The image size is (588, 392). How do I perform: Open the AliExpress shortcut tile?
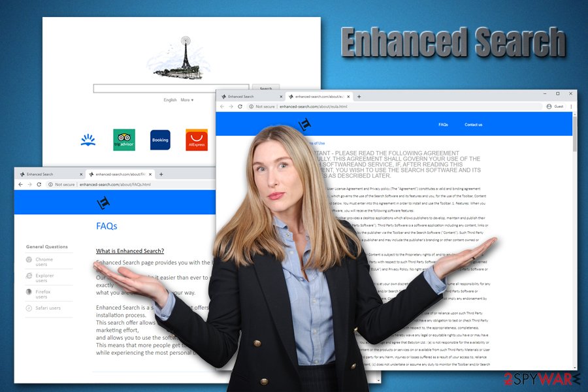click(x=197, y=140)
